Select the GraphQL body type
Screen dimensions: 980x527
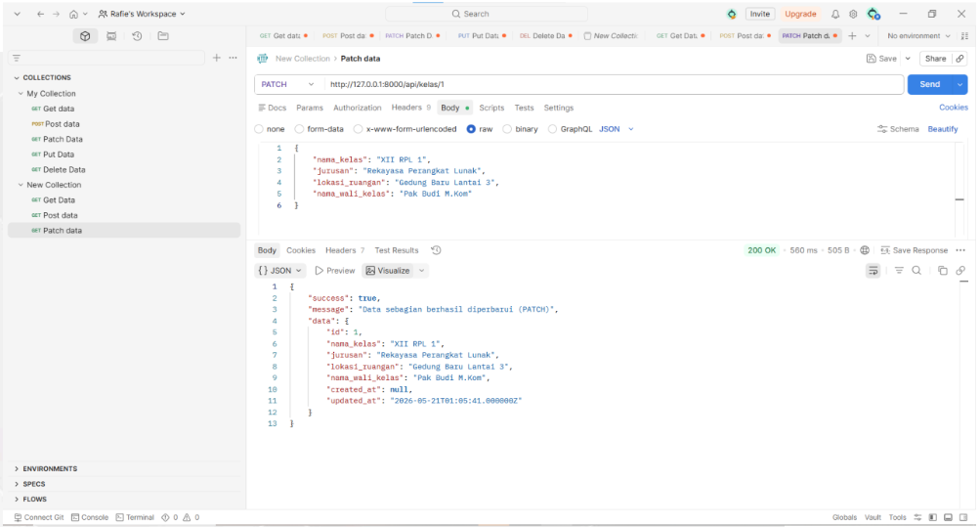552,129
